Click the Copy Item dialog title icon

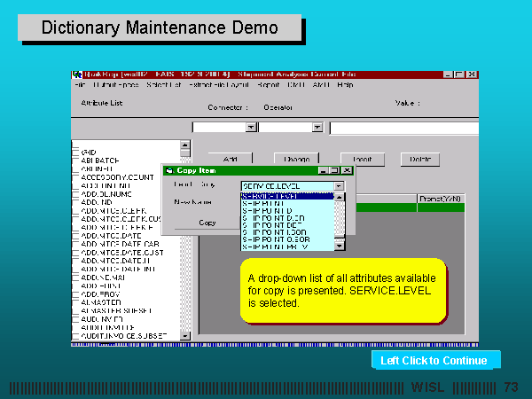tap(168, 169)
